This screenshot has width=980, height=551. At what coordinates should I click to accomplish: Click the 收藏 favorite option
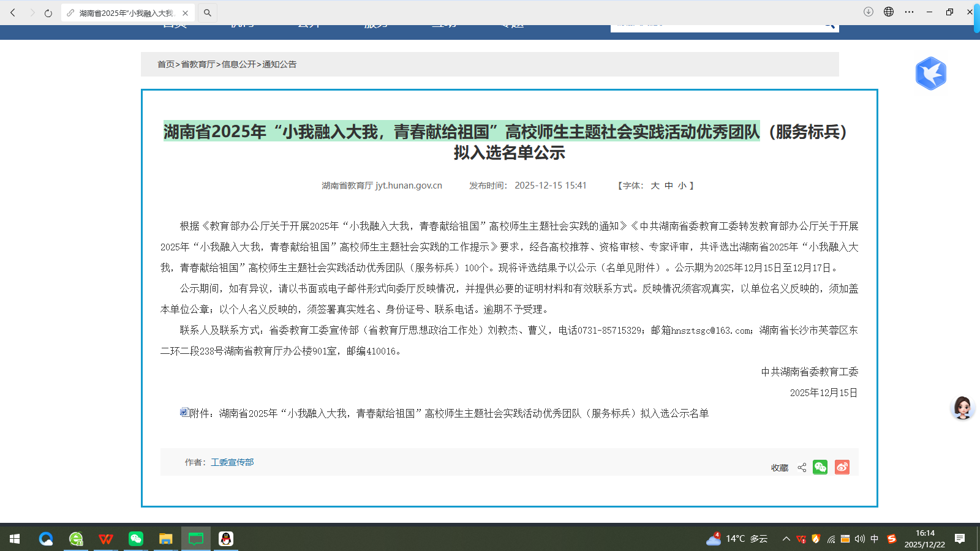[x=779, y=467]
